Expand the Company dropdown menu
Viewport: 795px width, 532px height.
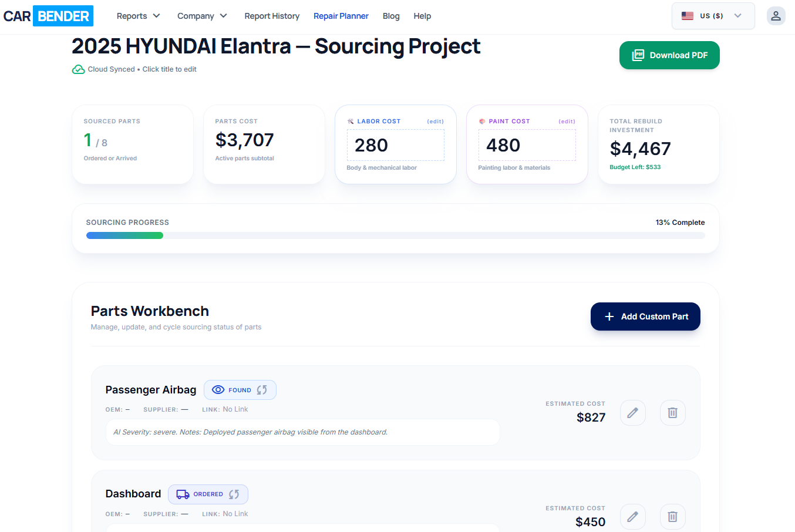[x=203, y=16]
